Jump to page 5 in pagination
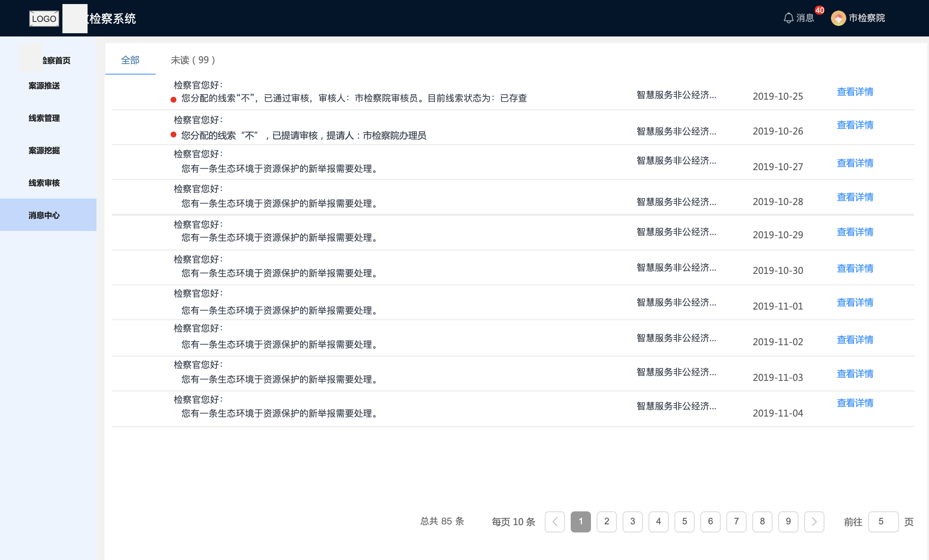Screen dimensions: 929x560 [685, 522]
